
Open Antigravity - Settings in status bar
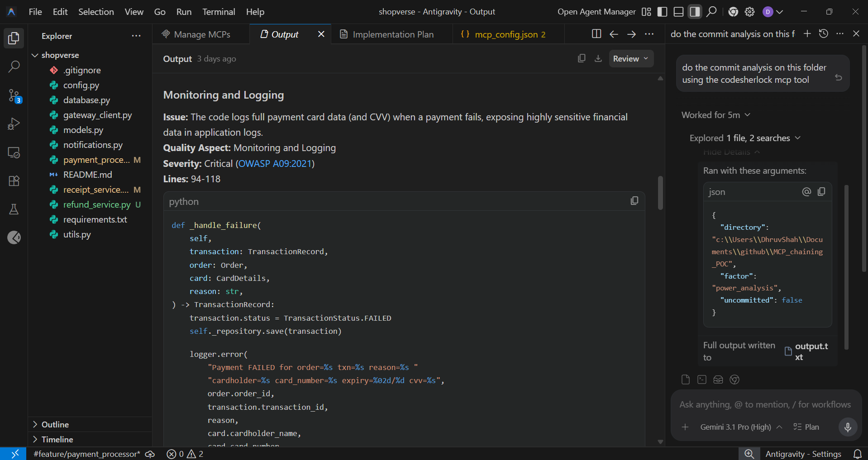[x=803, y=454]
